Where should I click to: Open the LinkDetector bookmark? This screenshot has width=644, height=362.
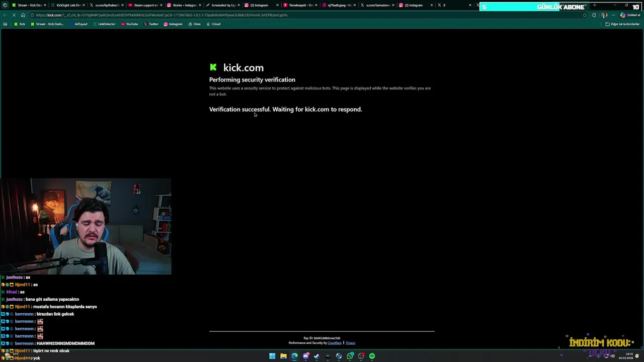(x=104, y=24)
